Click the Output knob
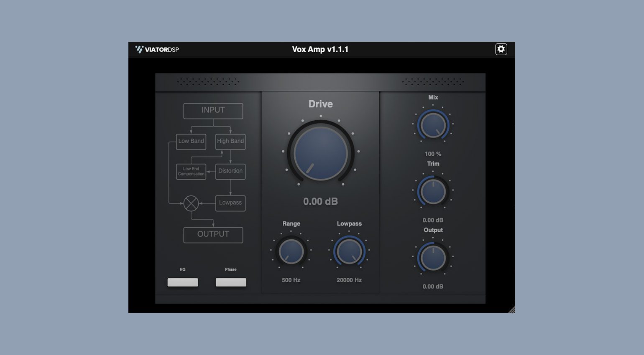This screenshot has width=644, height=355. point(433,258)
